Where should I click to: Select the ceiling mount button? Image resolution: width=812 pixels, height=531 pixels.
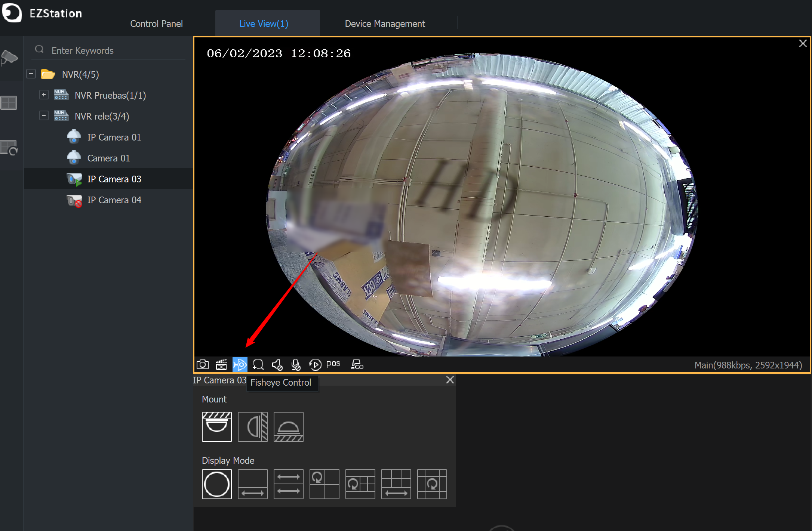pos(217,426)
